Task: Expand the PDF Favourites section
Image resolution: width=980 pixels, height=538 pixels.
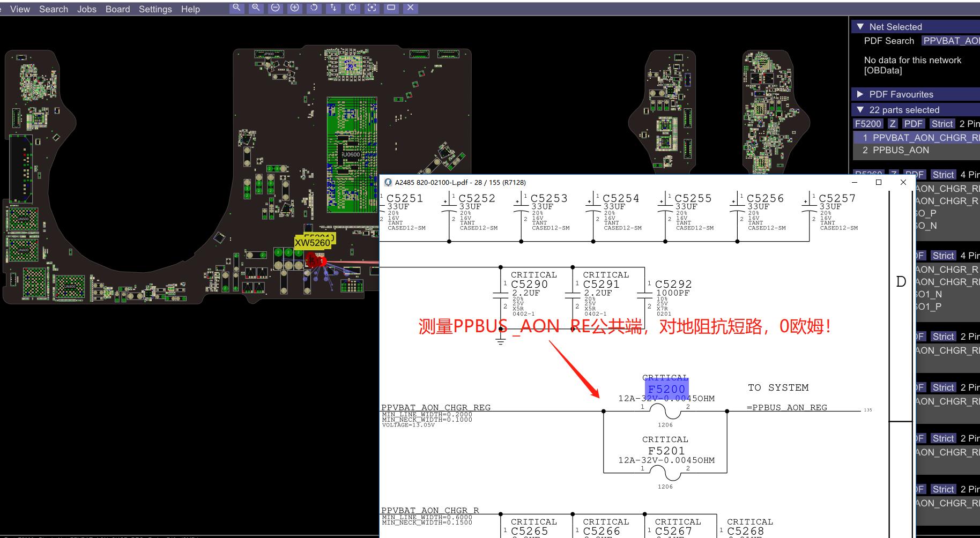Action: pos(860,94)
